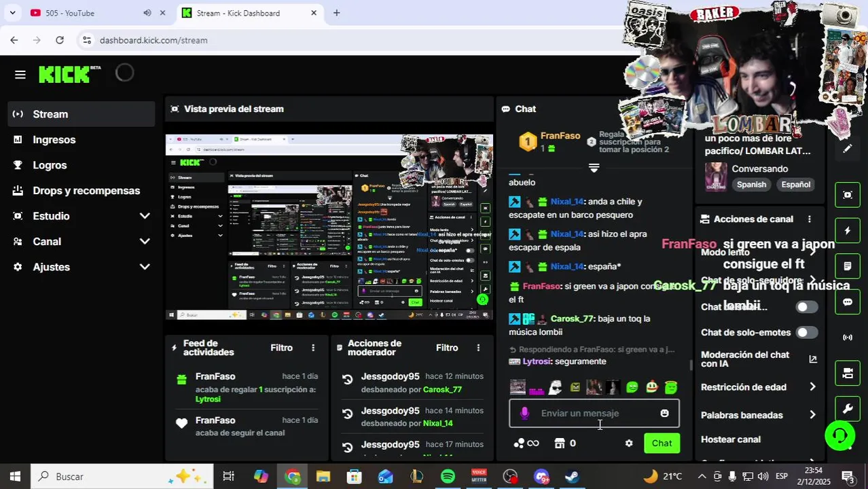Switch to the Stream - Kick Dashboard tab
868x489 pixels.
pos(250,13)
